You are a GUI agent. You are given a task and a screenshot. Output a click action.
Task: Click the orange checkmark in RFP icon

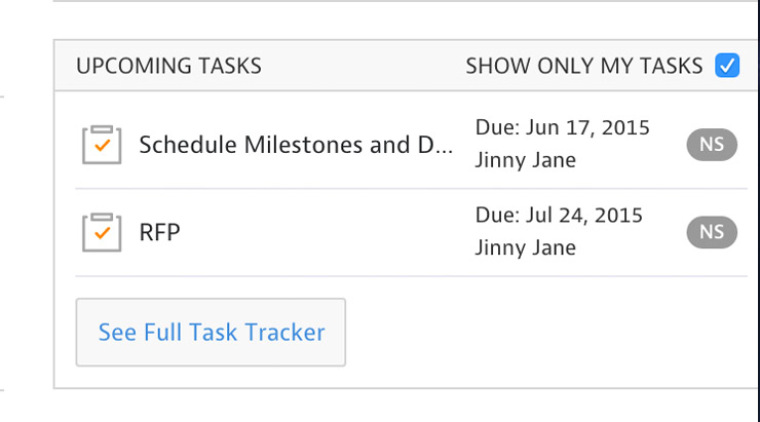coord(102,233)
